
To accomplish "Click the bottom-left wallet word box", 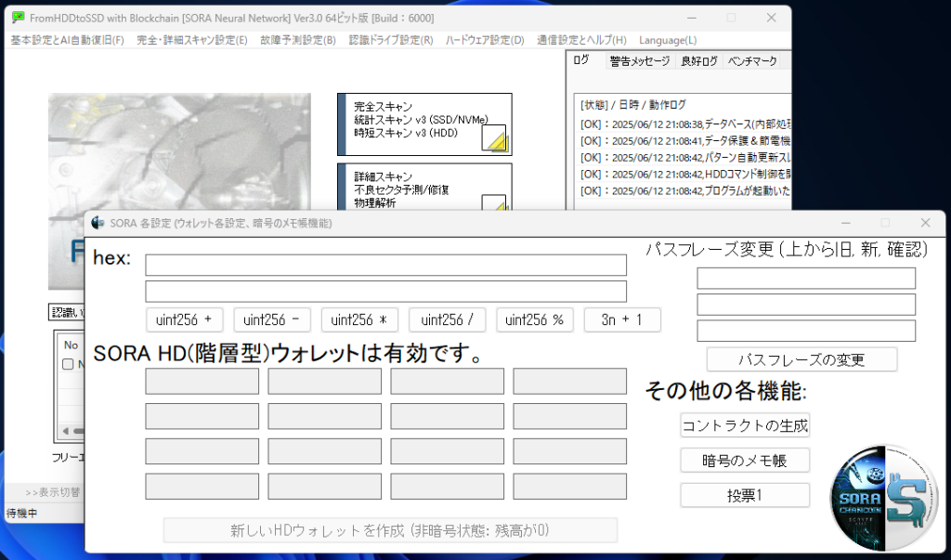I will (x=202, y=487).
